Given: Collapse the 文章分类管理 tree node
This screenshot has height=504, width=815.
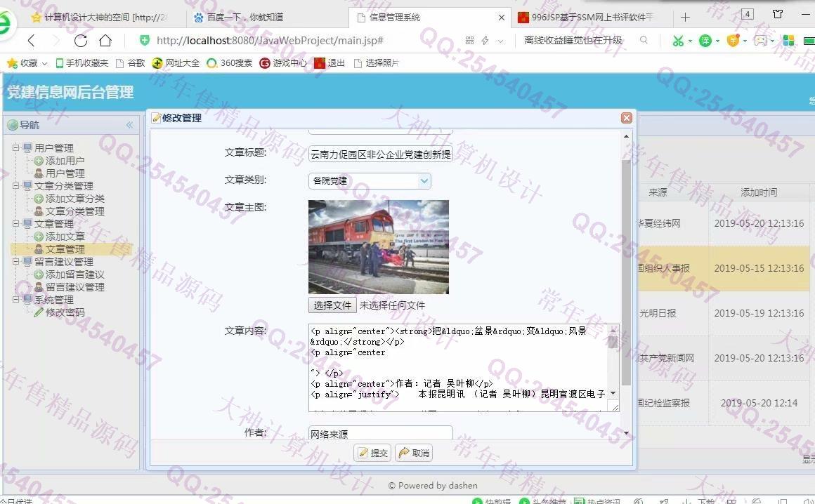Looking at the screenshot, I should 16,186.
